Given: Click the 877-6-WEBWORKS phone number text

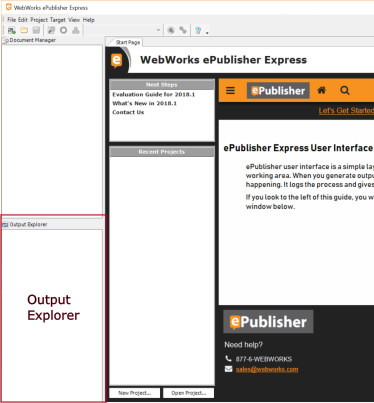Looking at the screenshot, I should pyautogui.click(x=264, y=359).
